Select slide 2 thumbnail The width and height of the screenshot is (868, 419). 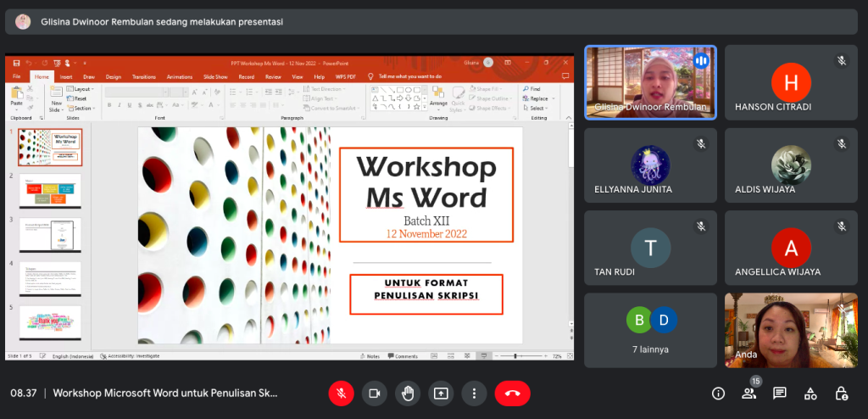click(50, 191)
